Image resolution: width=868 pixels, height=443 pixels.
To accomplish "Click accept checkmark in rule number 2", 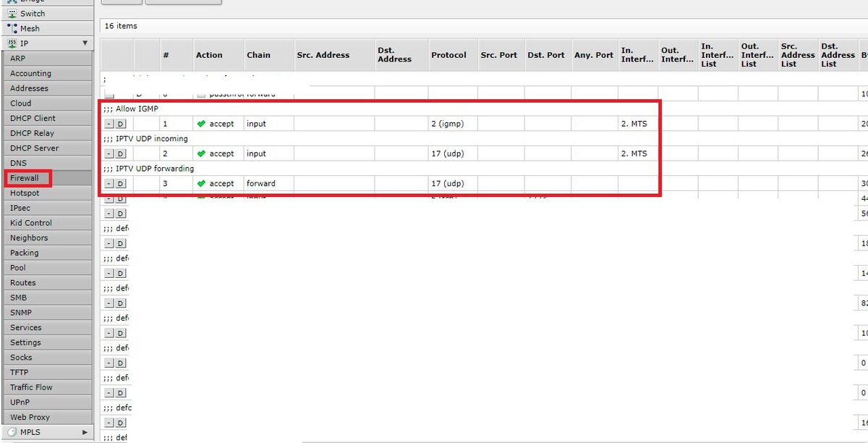I will click(201, 153).
